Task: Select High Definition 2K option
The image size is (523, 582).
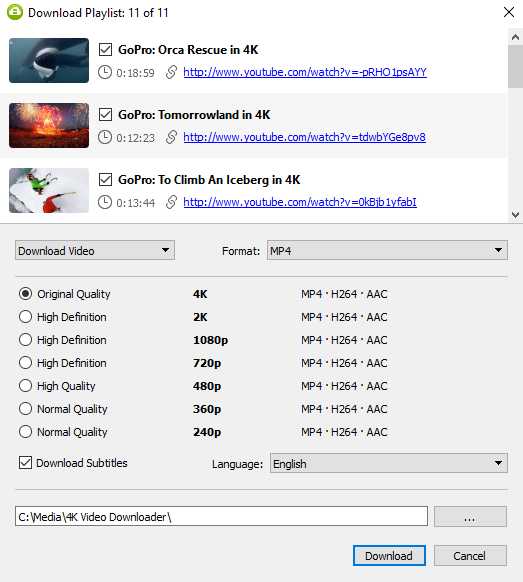Action: [x=25, y=317]
